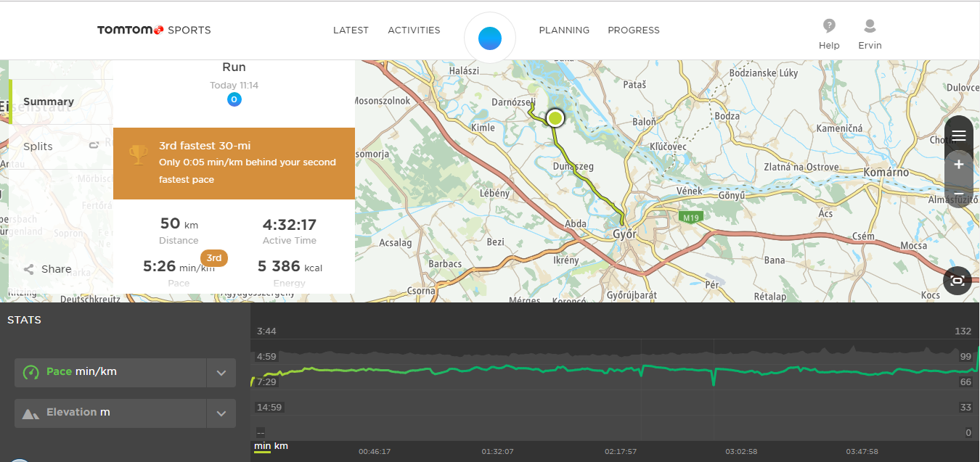
Task: Click the 50 km Distance value
Action: (x=179, y=224)
